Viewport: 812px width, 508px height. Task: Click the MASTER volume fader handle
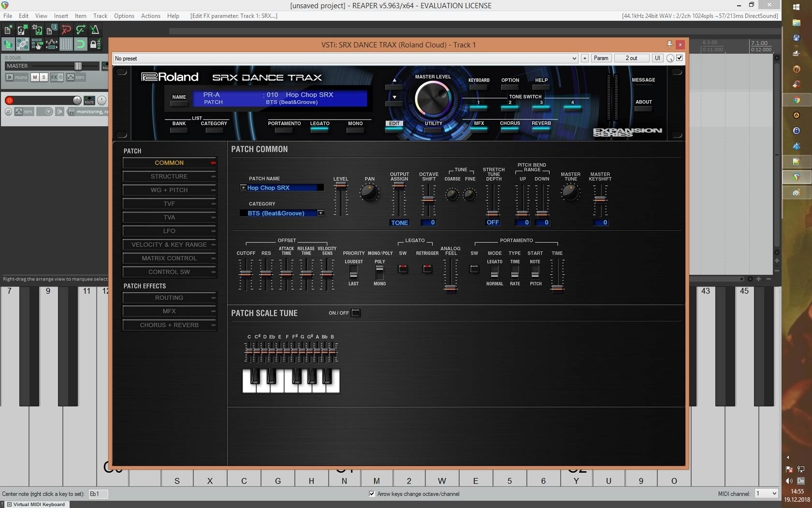78,66
